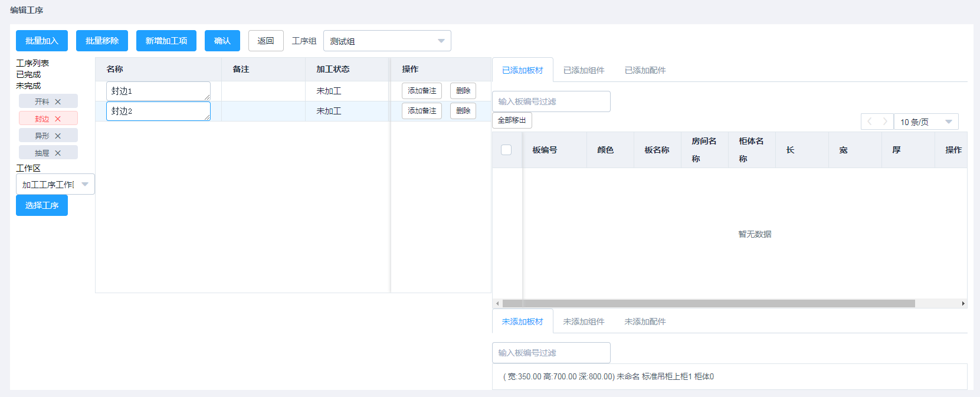Go to previous page using left arrow
This screenshot has width=980, height=397.
click(x=869, y=122)
